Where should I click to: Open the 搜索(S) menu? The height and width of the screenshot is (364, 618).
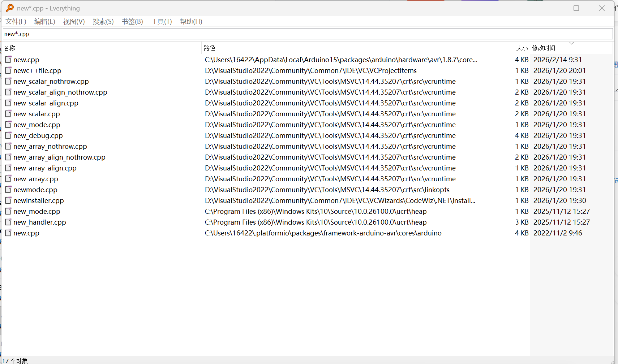pos(103,22)
